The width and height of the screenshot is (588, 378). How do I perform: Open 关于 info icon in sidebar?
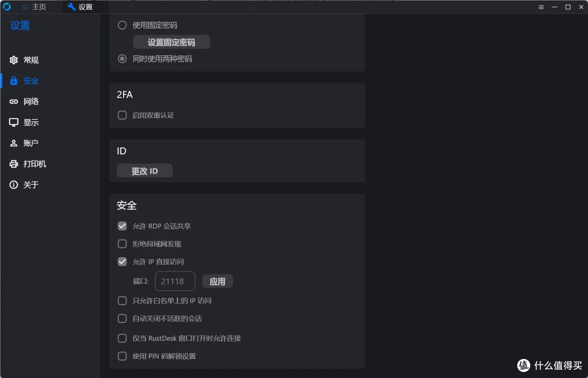click(14, 185)
